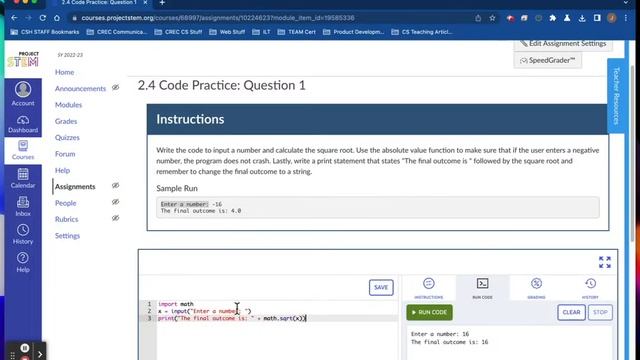
Task: Open the Announcements course link
Action: pos(80,89)
